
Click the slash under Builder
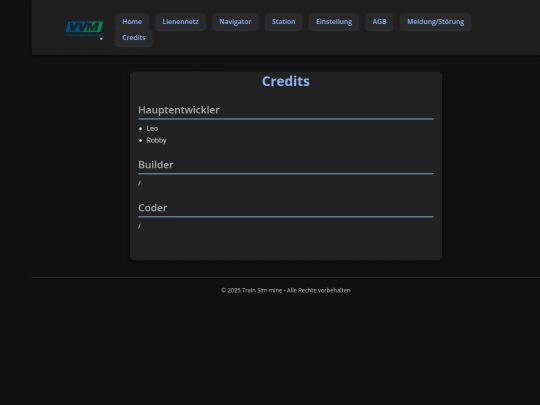139,183
